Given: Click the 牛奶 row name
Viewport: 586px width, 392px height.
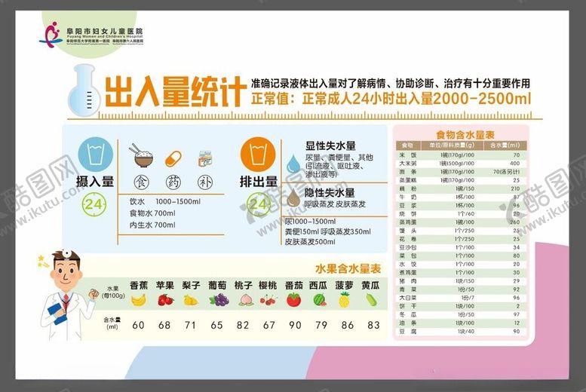Looking at the screenshot, I should tap(408, 197).
